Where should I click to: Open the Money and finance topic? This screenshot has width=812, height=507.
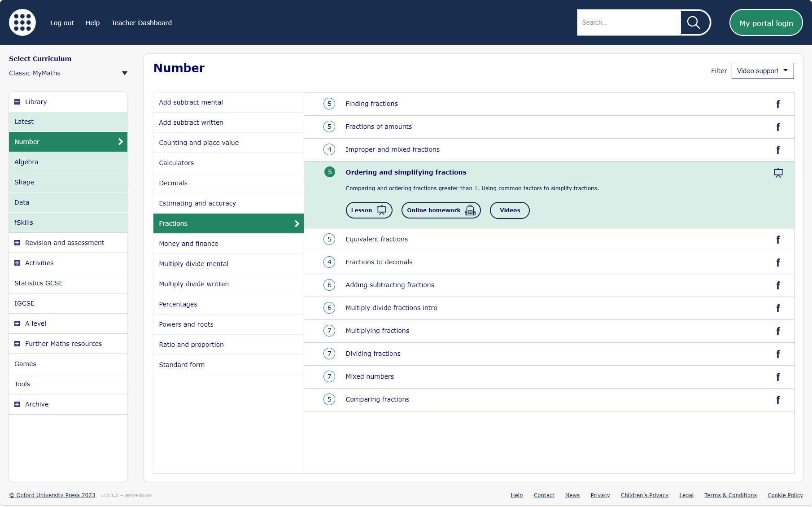click(228, 244)
